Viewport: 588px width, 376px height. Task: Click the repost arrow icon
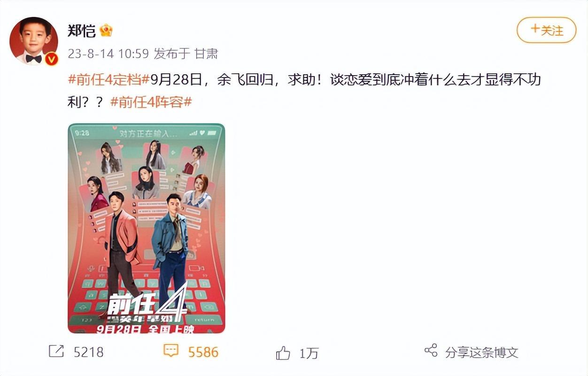coord(56,351)
